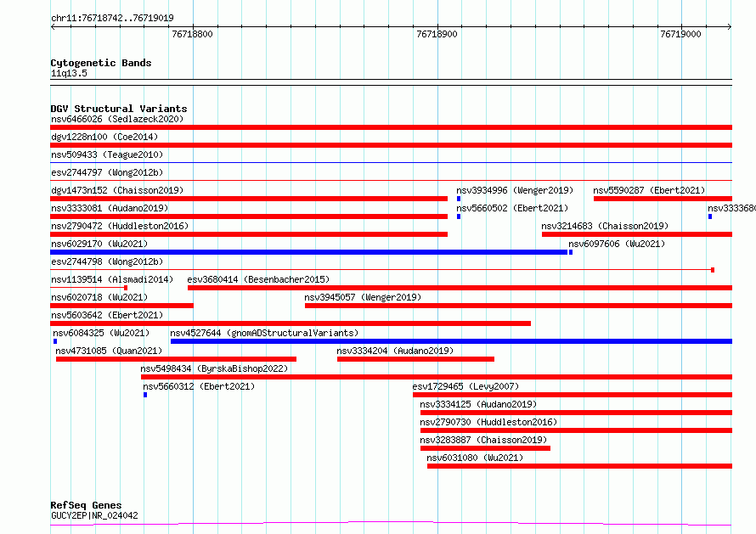Viewport: 756px width, 534px height.
Task: Click the blue bar of nsv4527644
Action: (451, 341)
